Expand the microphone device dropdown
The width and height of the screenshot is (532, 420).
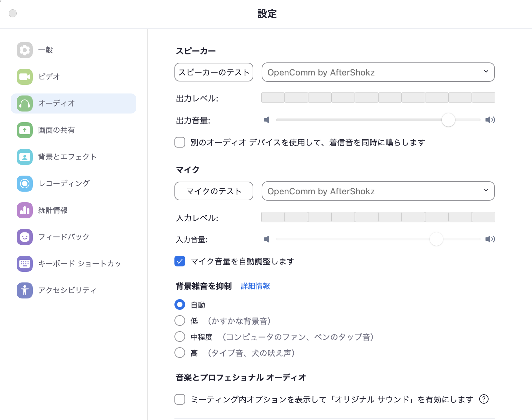378,191
